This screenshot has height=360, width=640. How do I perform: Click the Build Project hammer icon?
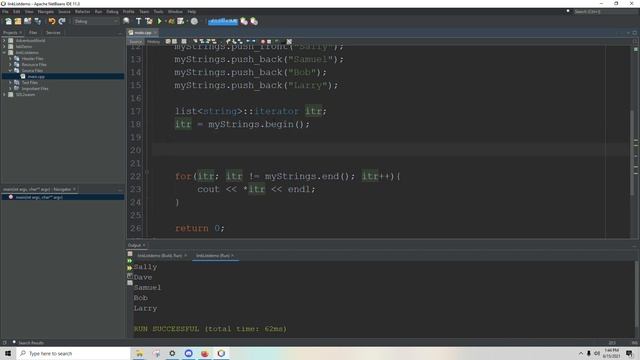(x=138, y=21)
